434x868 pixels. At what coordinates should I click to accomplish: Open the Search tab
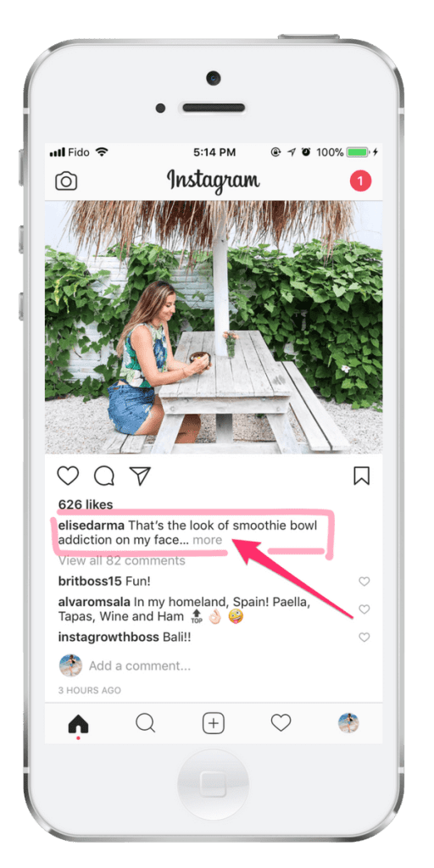point(146,723)
